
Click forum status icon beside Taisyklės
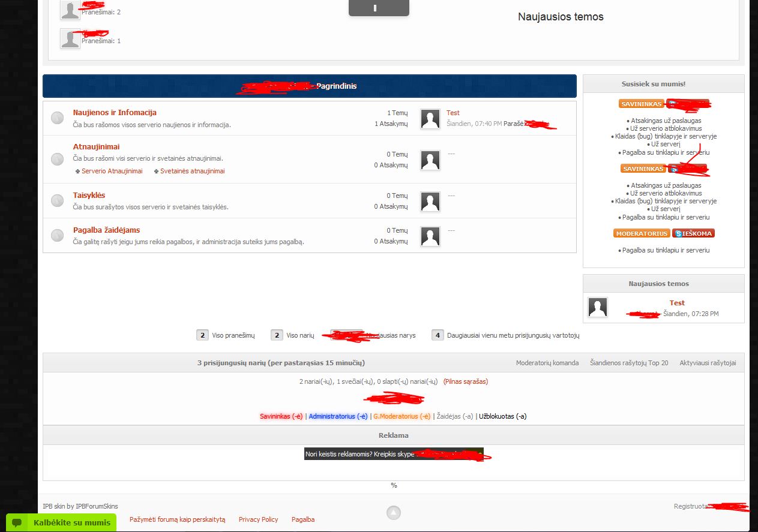[57, 200]
